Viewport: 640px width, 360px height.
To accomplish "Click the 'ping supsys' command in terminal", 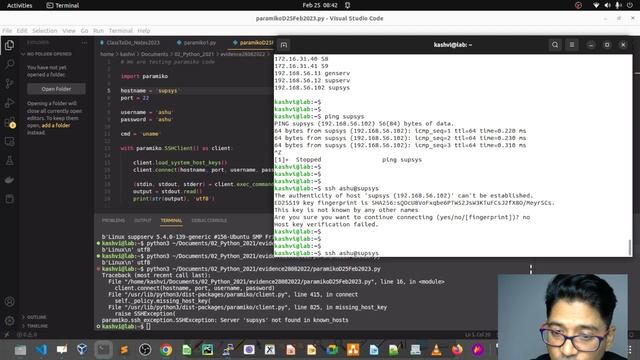I will [x=344, y=116].
